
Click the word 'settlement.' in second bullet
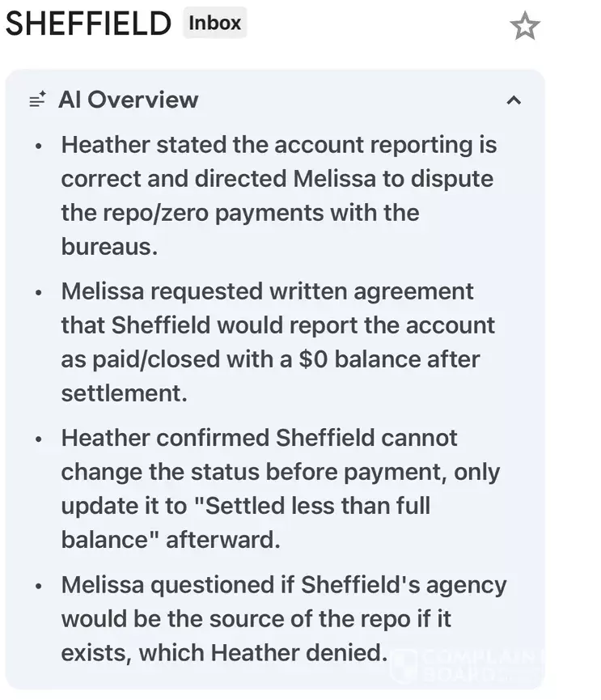pyautogui.click(x=124, y=393)
